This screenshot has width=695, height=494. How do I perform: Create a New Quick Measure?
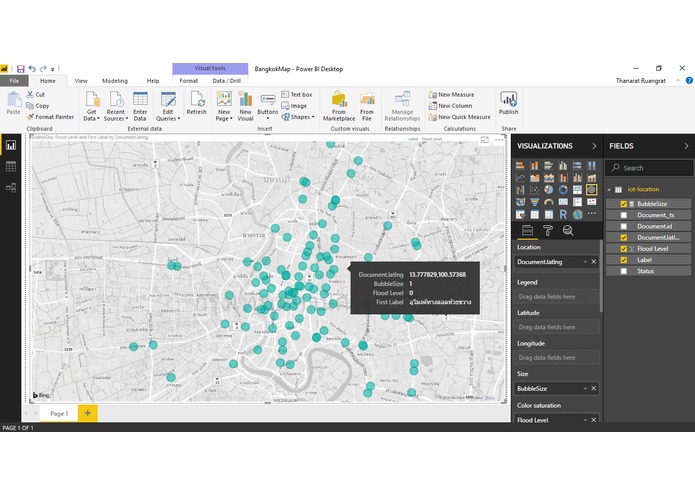click(x=459, y=117)
